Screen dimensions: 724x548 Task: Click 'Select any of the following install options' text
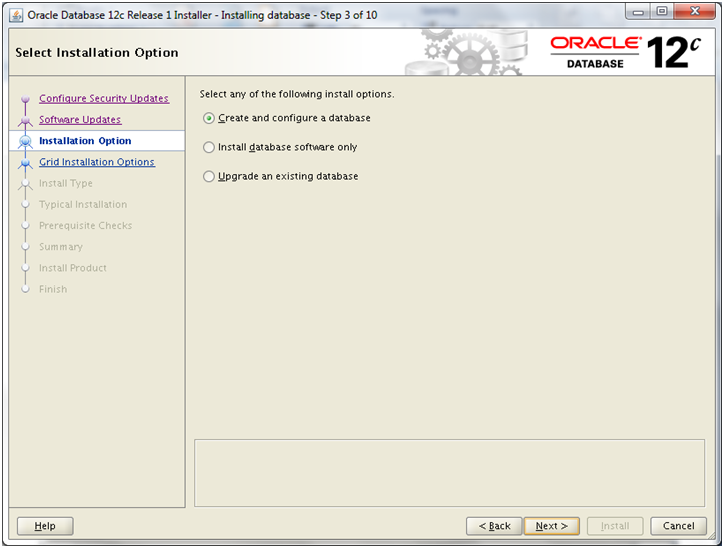pos(297,94)
